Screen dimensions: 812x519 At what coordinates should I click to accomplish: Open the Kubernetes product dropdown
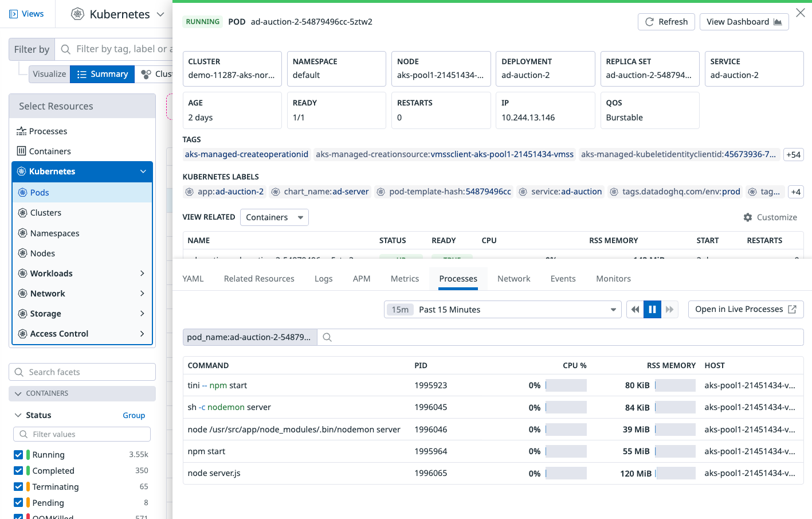coord(160,14)
